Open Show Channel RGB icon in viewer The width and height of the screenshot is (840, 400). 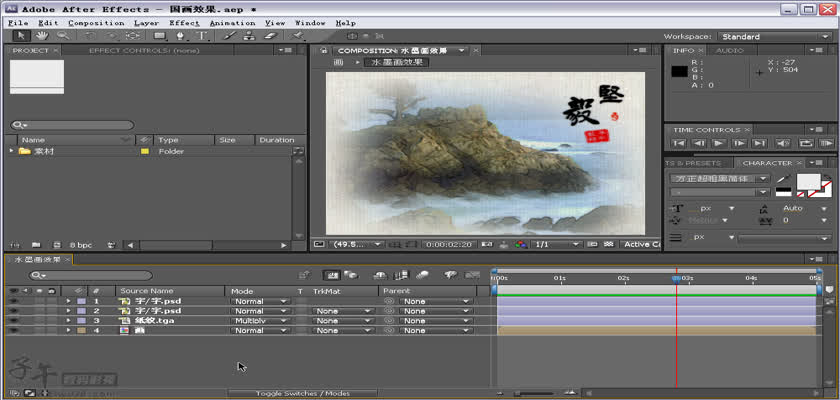[521, 244]
